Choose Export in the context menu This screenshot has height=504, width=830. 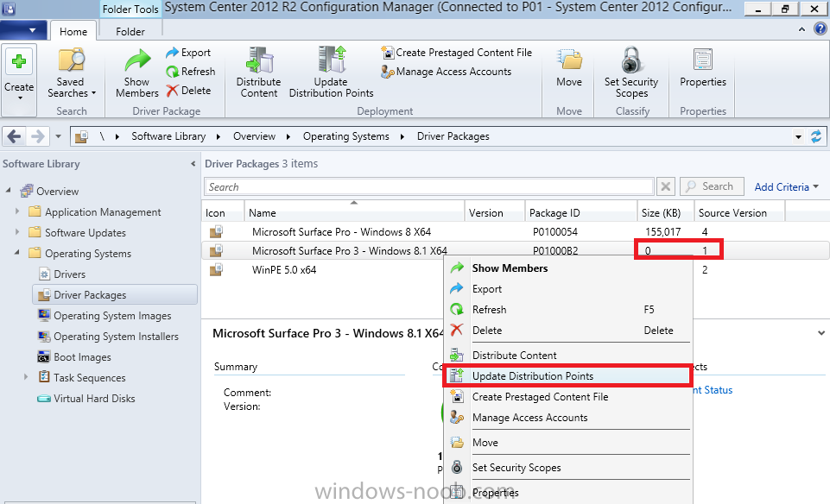pyautogui.click(x=568, y=289)
